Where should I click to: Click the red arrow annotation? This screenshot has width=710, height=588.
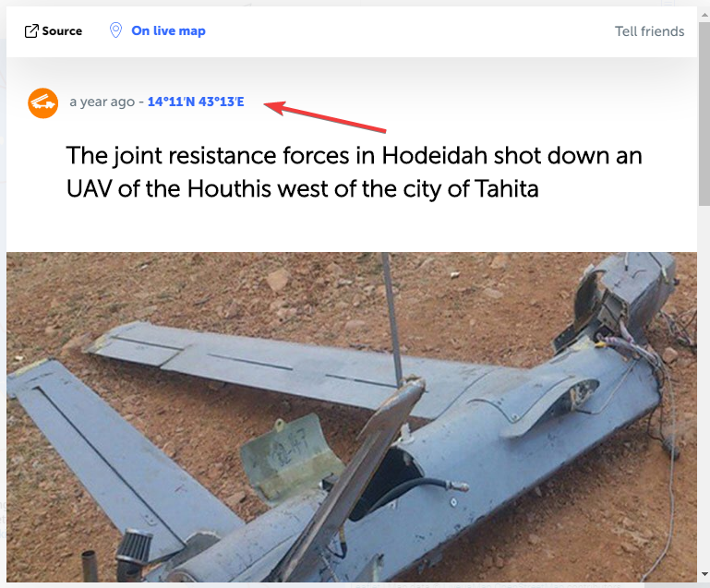pyautogui.click(x=324, y=117)
